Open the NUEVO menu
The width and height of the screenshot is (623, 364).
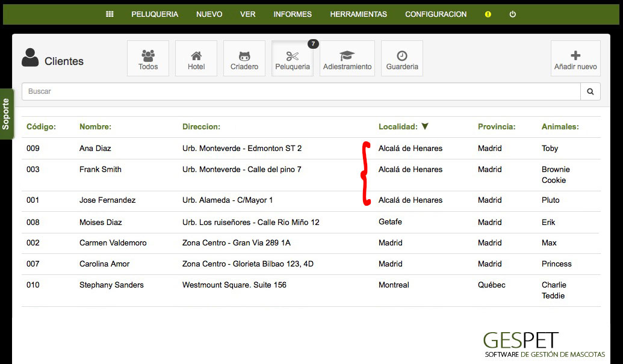209,14
